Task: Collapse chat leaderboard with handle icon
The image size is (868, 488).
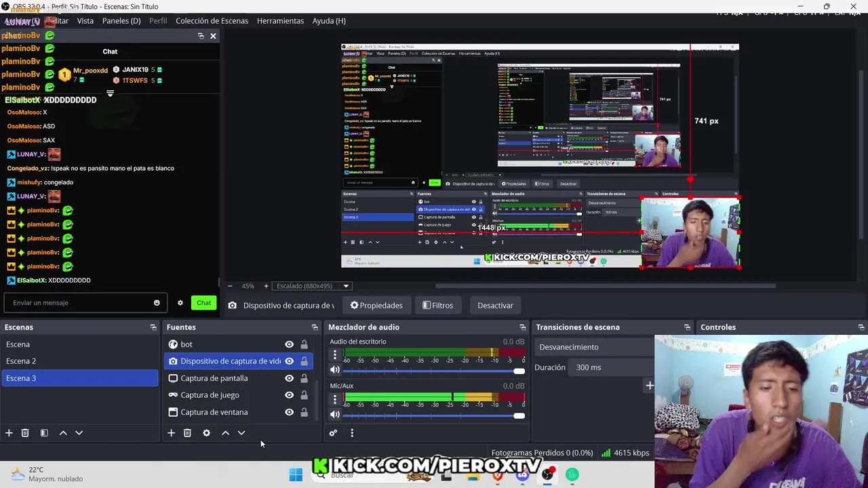Action: (110, 94)
